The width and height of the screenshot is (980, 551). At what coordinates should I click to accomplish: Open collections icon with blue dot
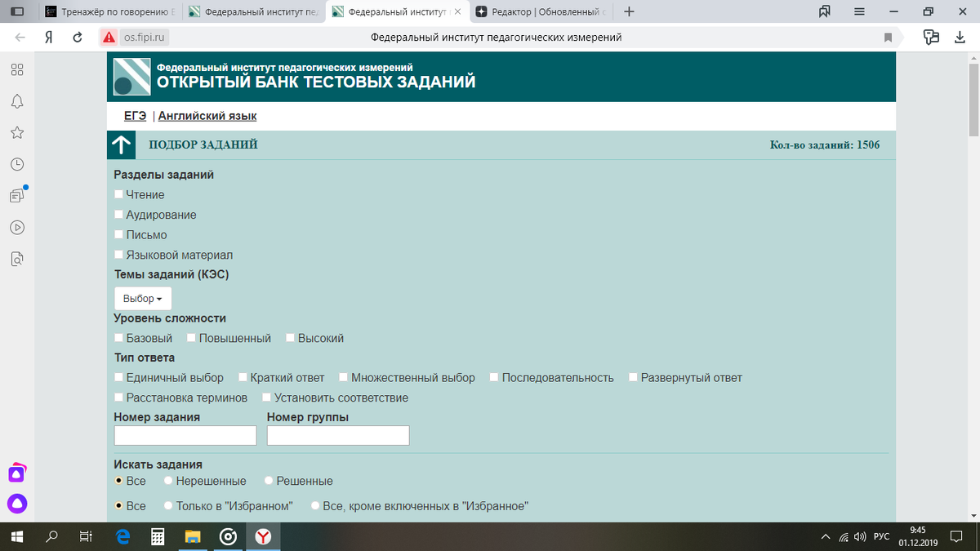point(17,196)
